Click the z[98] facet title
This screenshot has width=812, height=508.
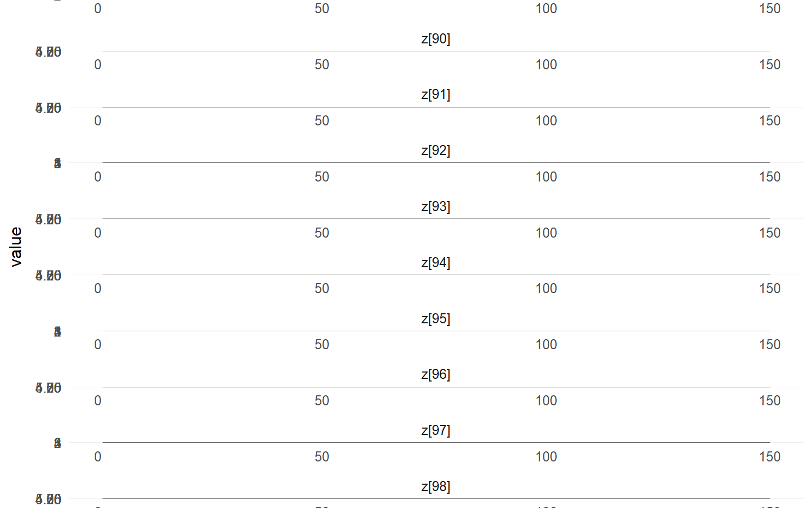(436, 487)
